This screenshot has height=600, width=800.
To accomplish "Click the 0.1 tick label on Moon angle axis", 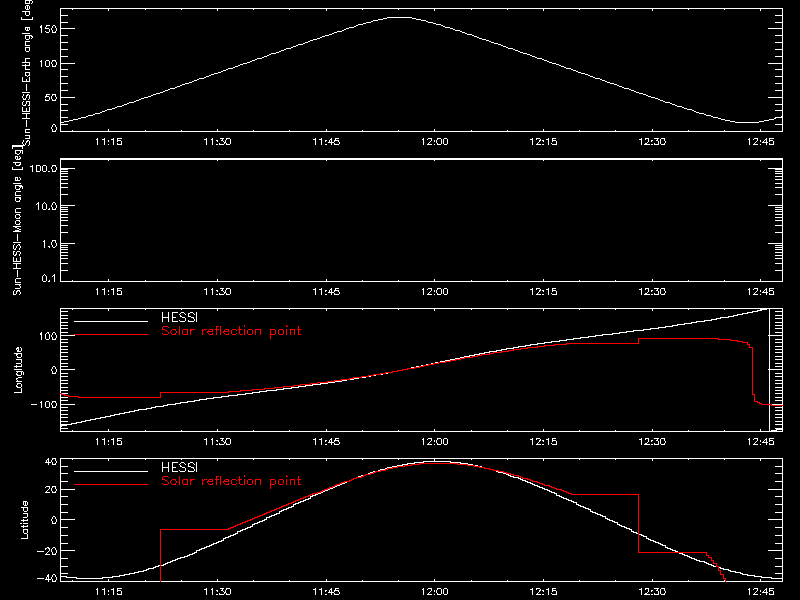I will tap(49, 278).
